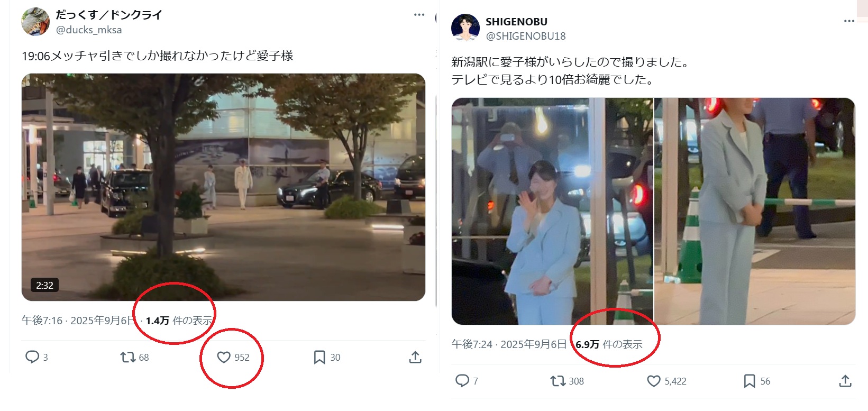Open the more options menu on ducks_mksa tweet
Image resolution: width=868 pixels, height=411 pixels.
pyautogui.click(x=419, y=15)
